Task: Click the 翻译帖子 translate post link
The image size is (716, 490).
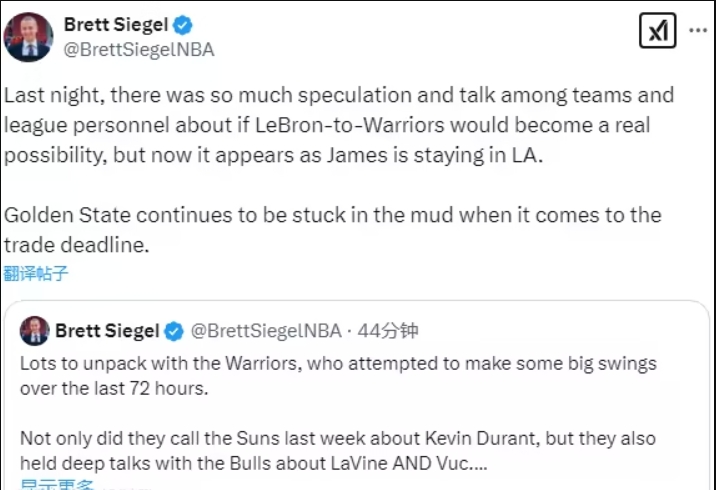Action: point(36,273)
